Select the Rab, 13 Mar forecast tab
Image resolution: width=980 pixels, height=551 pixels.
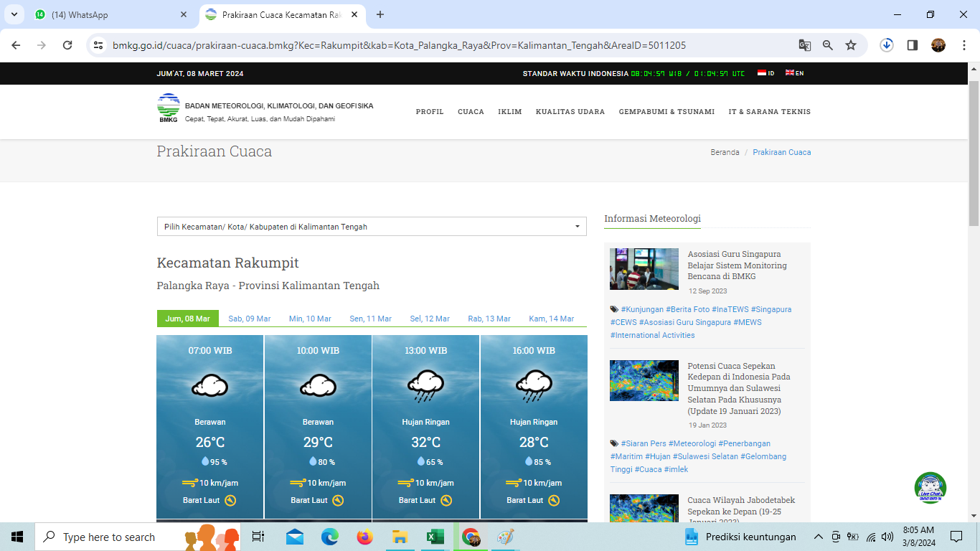(489, 319)
